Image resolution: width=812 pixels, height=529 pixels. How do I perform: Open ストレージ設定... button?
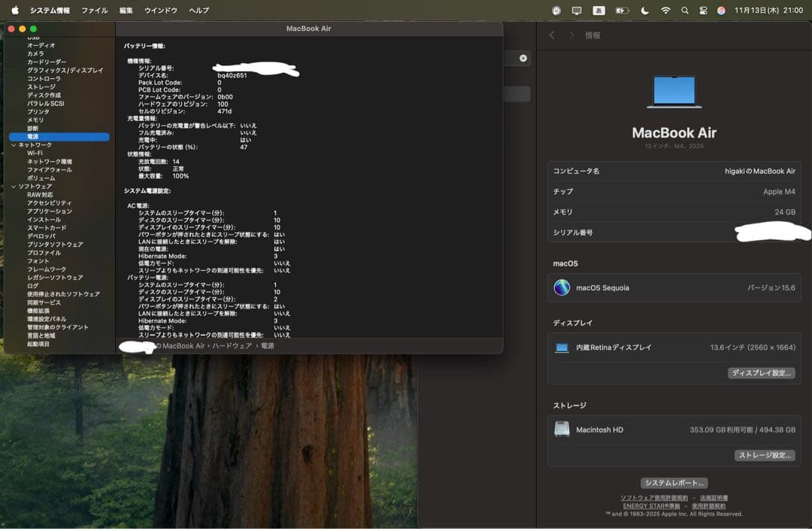765,455
